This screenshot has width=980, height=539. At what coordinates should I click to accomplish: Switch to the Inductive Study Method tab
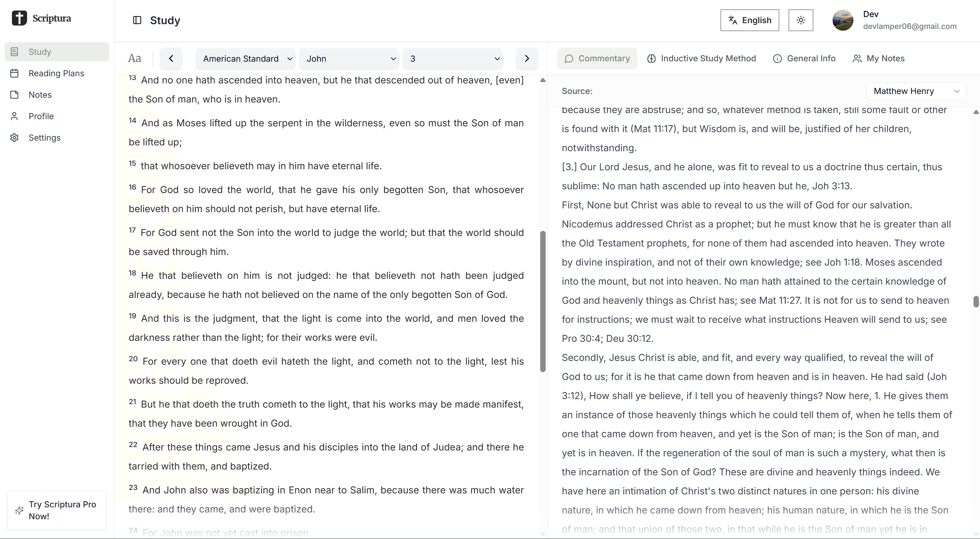[x=701, y=58]
